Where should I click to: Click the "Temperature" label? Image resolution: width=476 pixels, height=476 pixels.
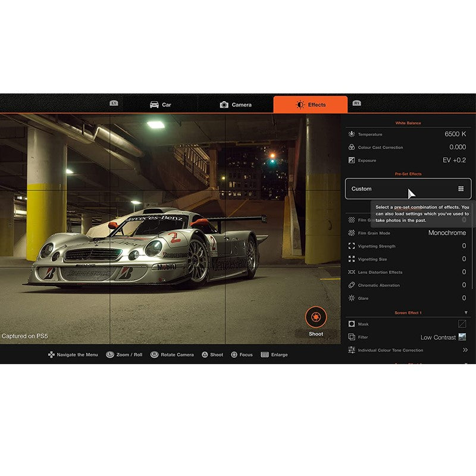pos(370,134)
